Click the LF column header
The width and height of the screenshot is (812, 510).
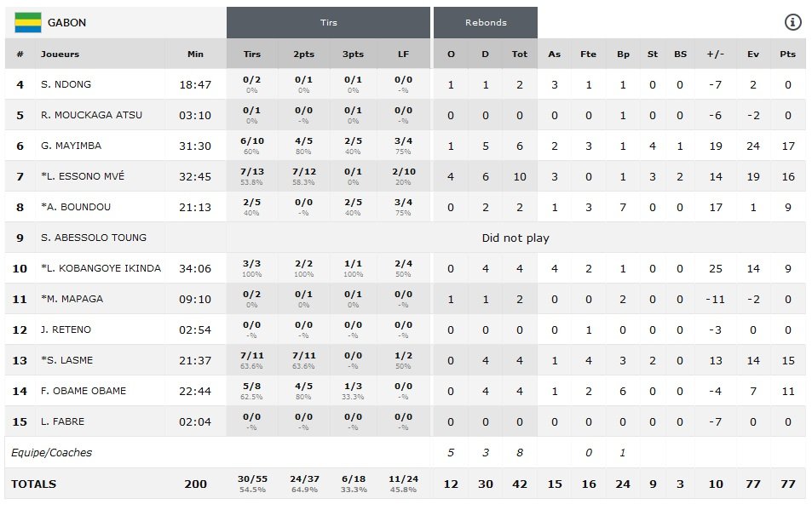click(x=403, y=54)
